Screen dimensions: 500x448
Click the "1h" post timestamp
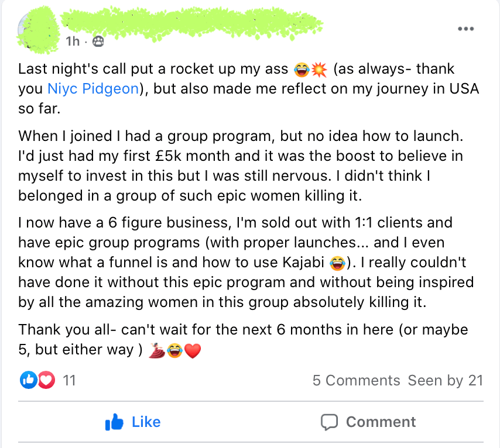(73, 41)
